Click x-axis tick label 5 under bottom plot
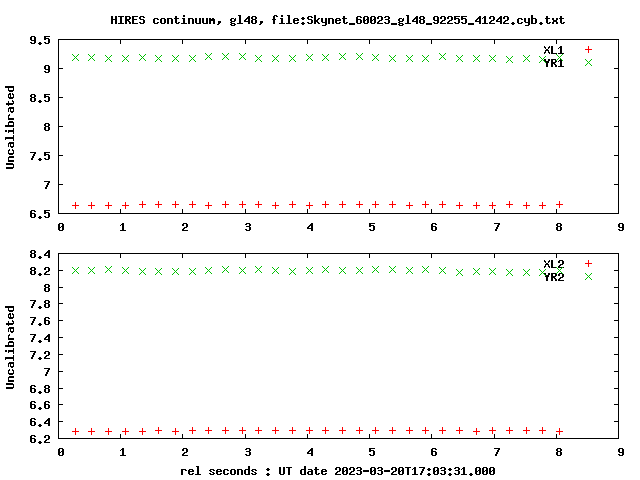Image resolution: width=640 pixels, height=480 pixels. 372,452
